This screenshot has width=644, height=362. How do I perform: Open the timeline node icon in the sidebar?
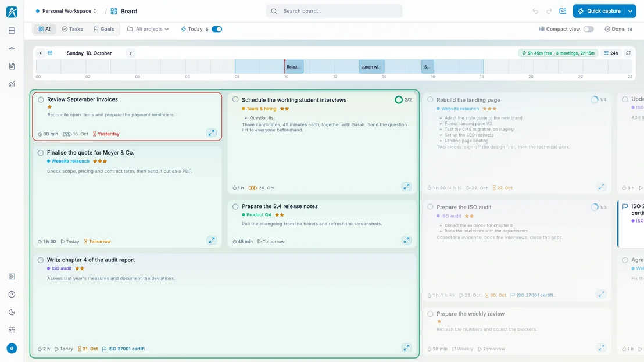12,48
